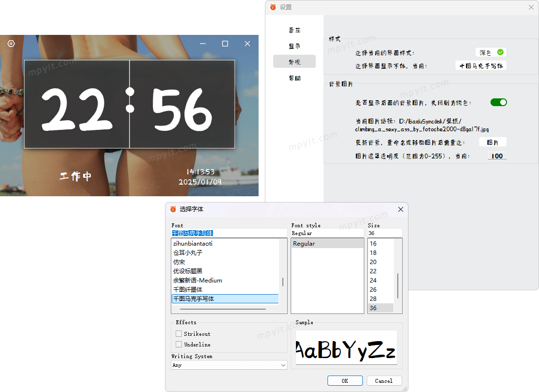Enable the Strikeout checkbox
Screen dimensions: 539x392
[179, 334]
